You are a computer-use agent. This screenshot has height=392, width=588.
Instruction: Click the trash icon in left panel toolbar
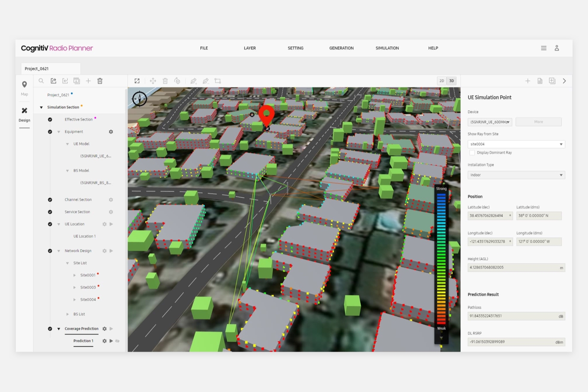(100, 81)
